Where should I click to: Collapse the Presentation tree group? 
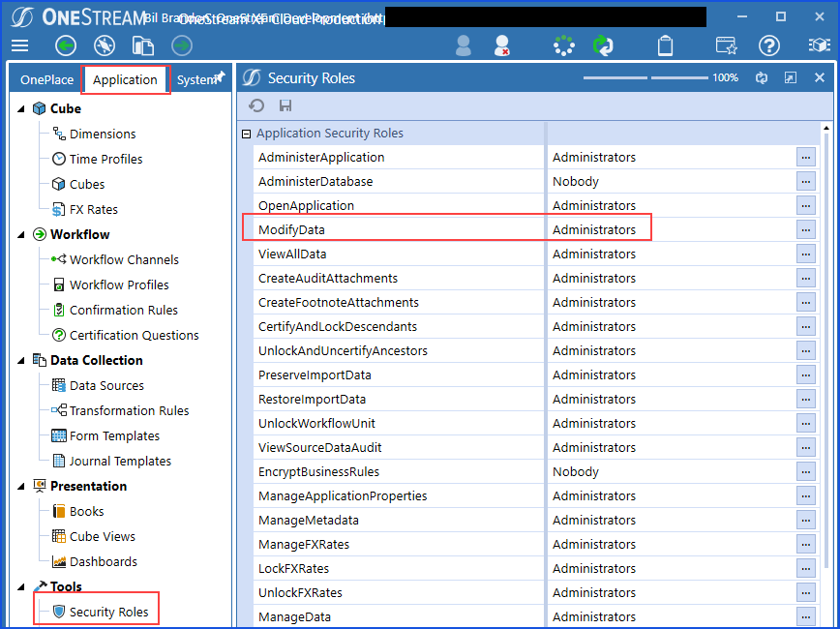[x=21, y=487]
